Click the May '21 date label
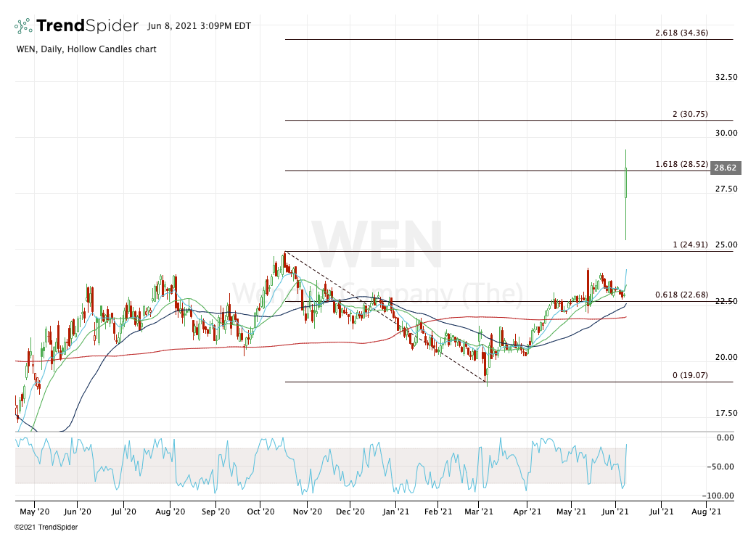 coord(571,512)
